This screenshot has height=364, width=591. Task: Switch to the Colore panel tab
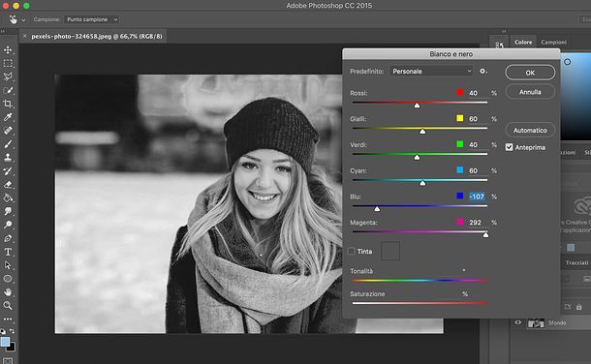523,43
